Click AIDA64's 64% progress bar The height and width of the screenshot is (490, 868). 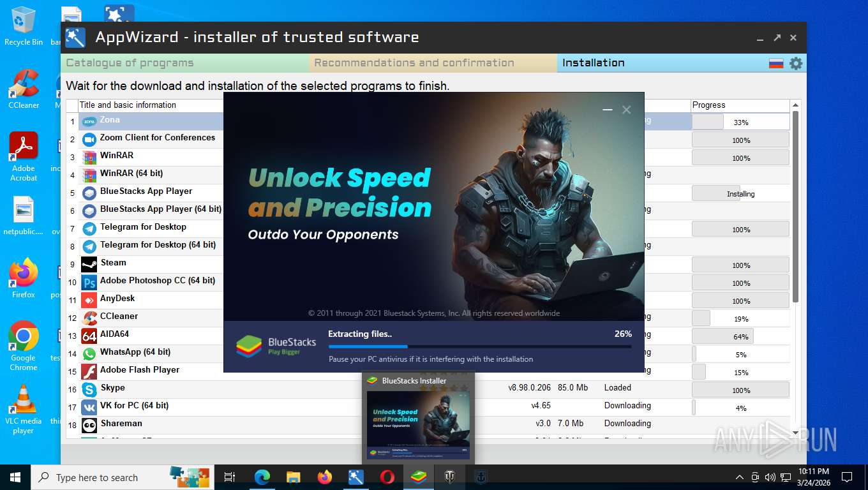coord(740,336)
